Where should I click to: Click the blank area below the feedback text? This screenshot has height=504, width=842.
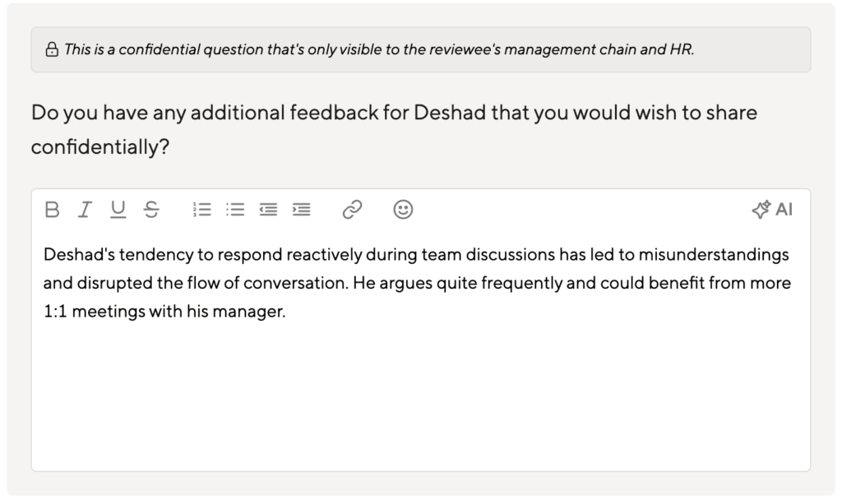tap(420, 395)
